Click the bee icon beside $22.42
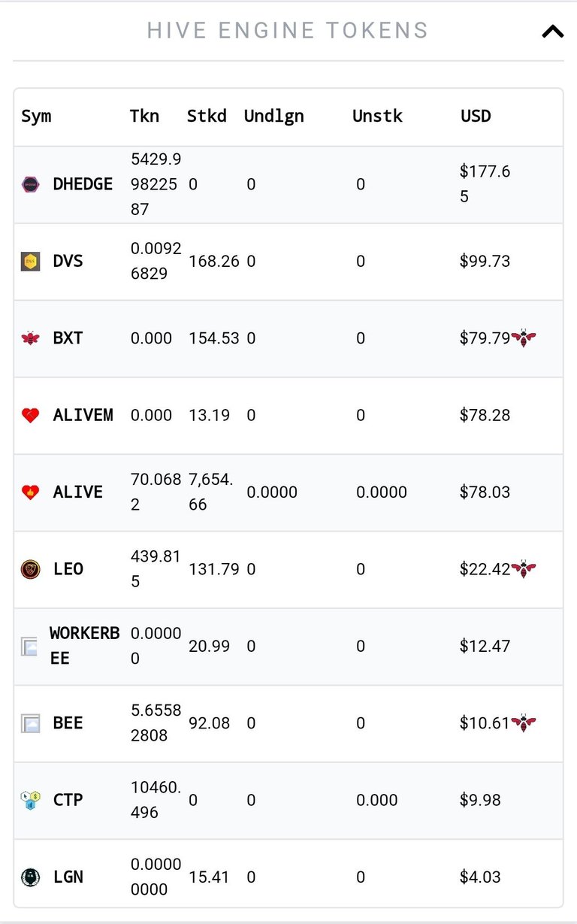The width and height of the screenshot is (577, 924). pos(524,569)
